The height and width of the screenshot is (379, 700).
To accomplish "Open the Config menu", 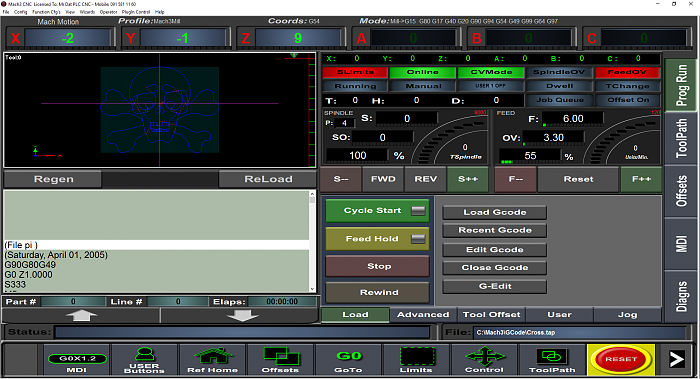I will point(21,12).
